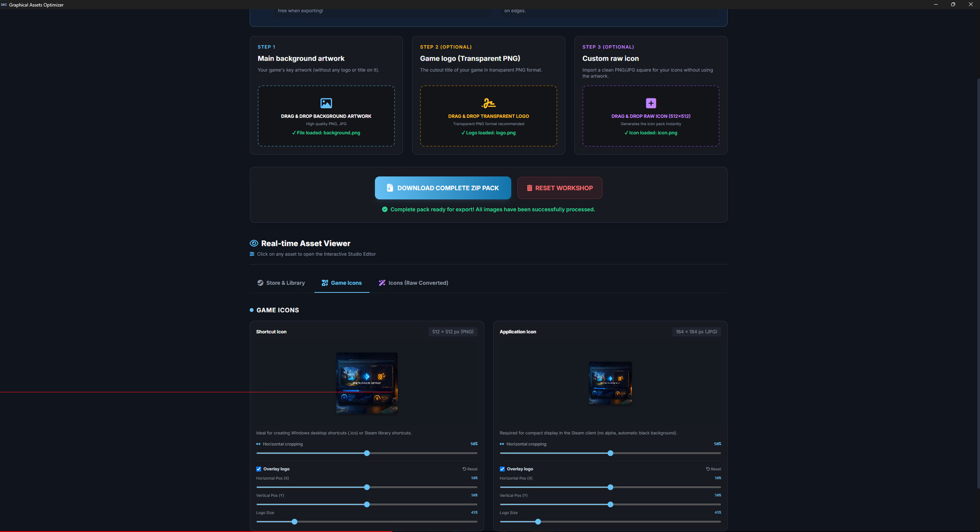Click the transparent logo signature icon
Screen dimensions: 980x532
pyautogui.click(x=488, y=103)
